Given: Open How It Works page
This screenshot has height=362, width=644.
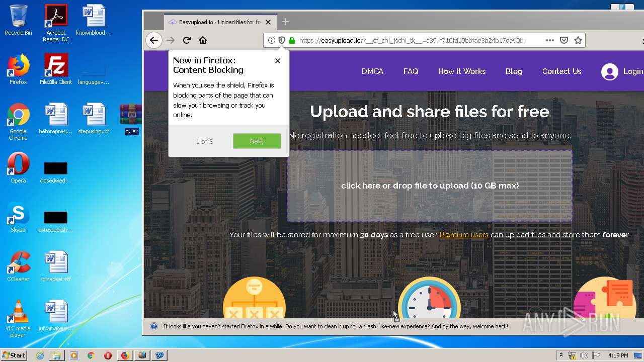Looking at the screenshot, I should [x=461, y=71].
